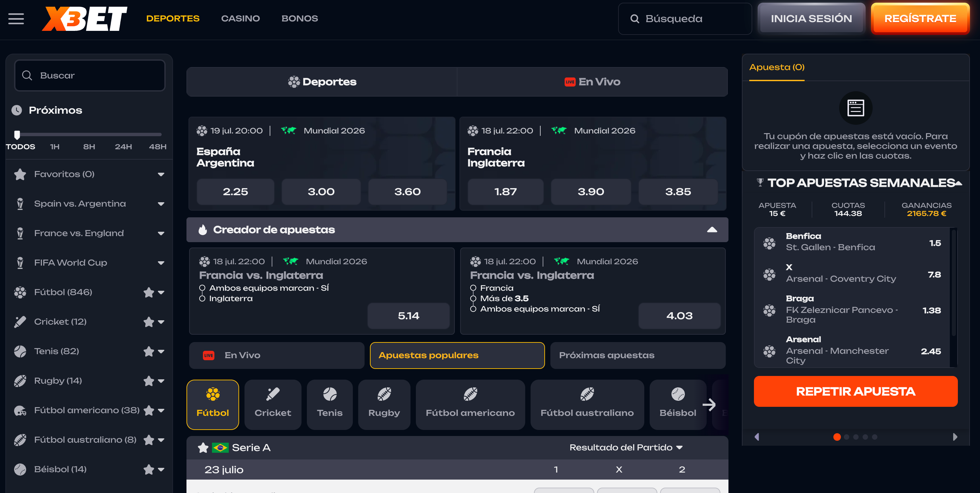The image size is (980, 493).
Task: Click the empty bet slip icon
Action: point(856,108)
